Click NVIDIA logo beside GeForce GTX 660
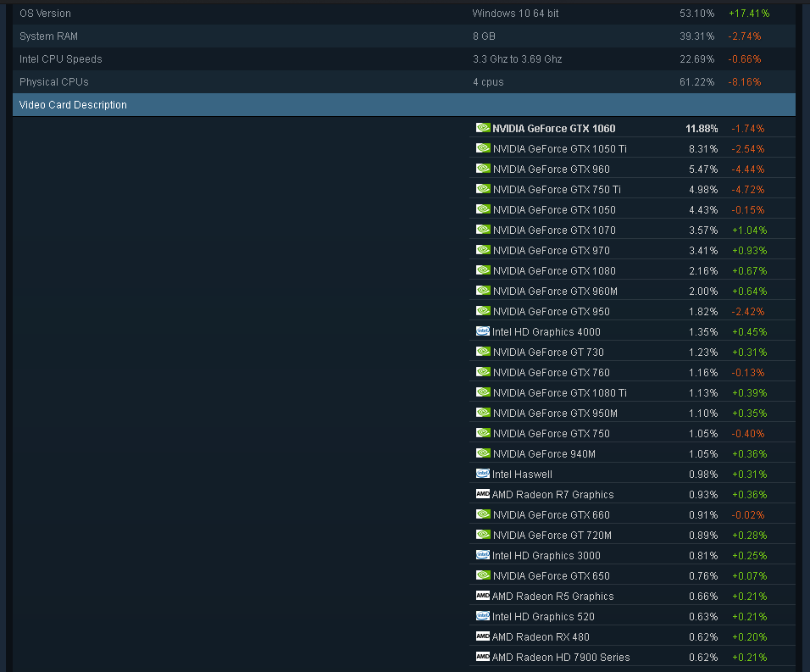Image resolution: width=810 pixels, height=672 pixels. pos(483,514)
